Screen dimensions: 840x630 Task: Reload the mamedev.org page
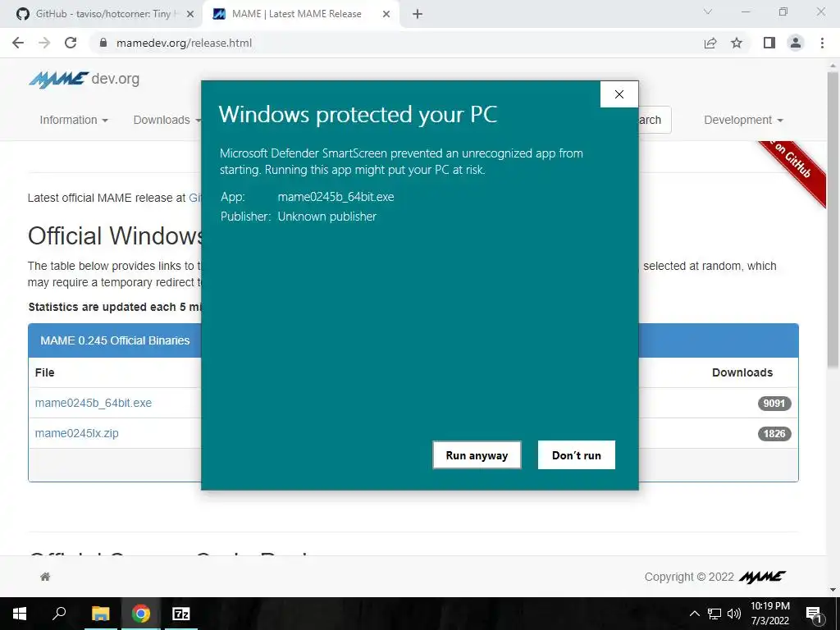coord(71,43)
